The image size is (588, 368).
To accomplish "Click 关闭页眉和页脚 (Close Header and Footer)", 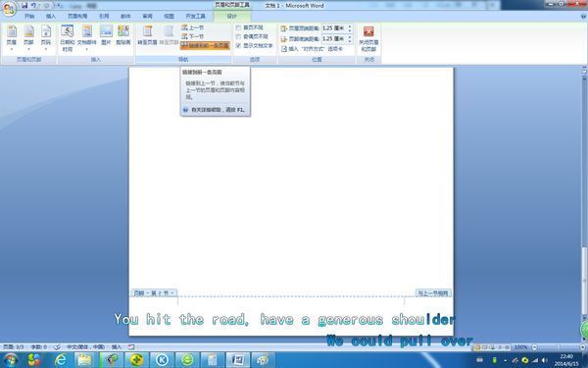I will pyautogui.click(x=368, y=38).
